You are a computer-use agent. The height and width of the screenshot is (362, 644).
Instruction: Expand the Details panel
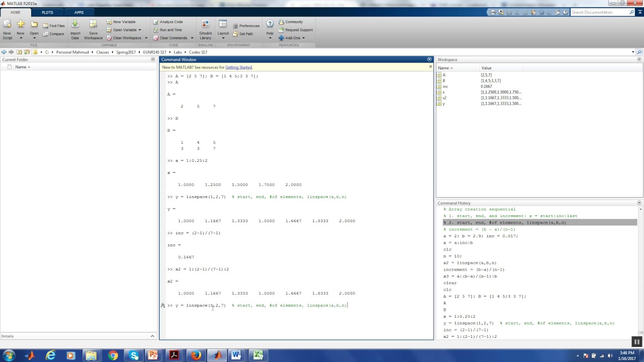[152, 336]
